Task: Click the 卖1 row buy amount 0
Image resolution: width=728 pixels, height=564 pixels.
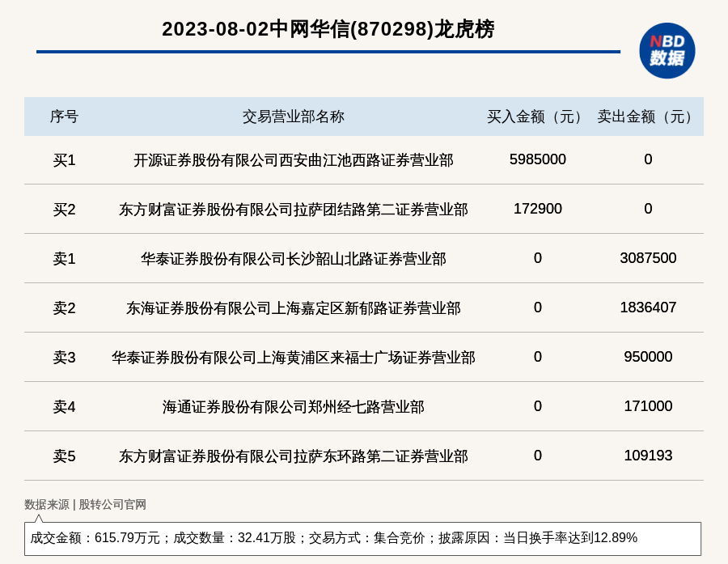Action: pyautogui.click(x=538, y=258)
